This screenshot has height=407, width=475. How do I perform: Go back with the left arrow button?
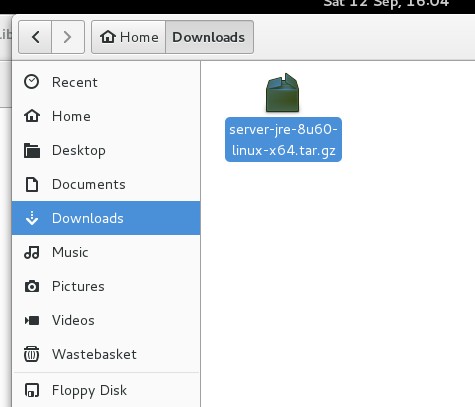pyautogui.click(x=35, y=37)
